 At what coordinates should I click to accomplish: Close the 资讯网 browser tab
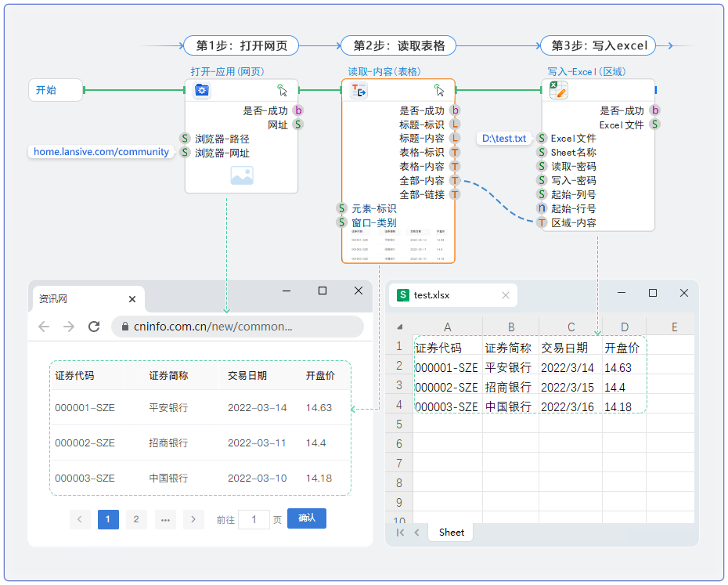pos(132,299)
